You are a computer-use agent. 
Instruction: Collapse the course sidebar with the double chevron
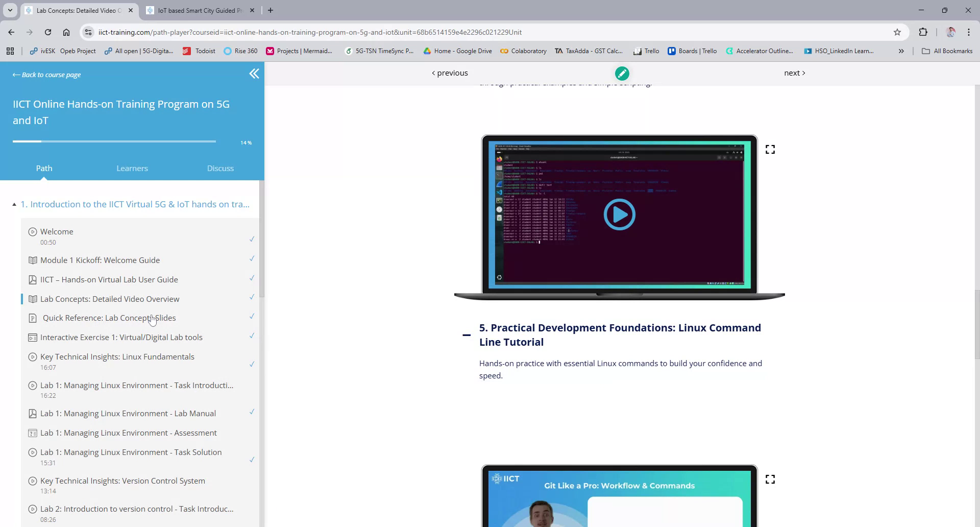[254, 74]
